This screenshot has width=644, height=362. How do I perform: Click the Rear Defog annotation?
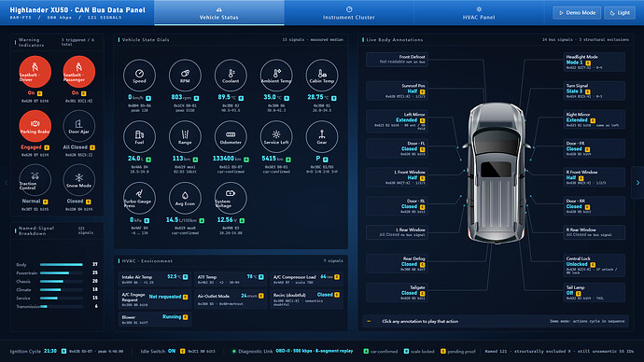tap(397, 263)
